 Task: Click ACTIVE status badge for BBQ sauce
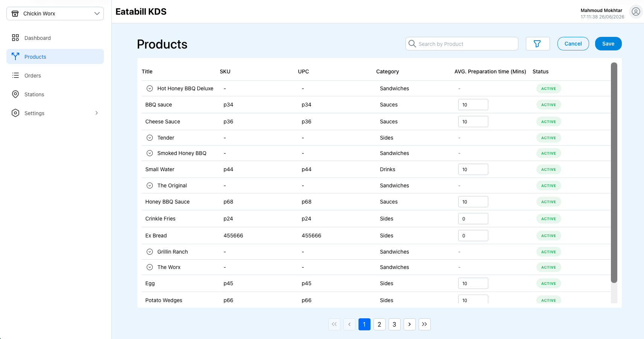pyautogui.click(x=548, y=105)
